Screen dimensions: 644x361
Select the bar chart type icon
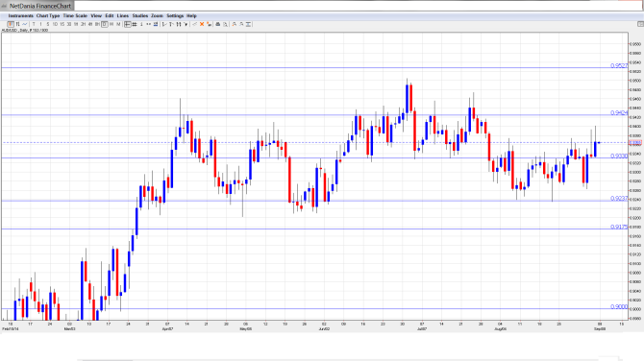pos(17,24)
